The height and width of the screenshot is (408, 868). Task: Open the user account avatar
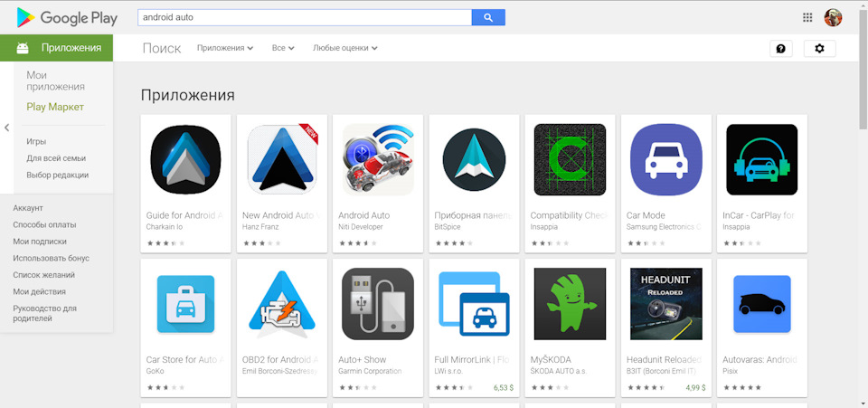(833, 18)
